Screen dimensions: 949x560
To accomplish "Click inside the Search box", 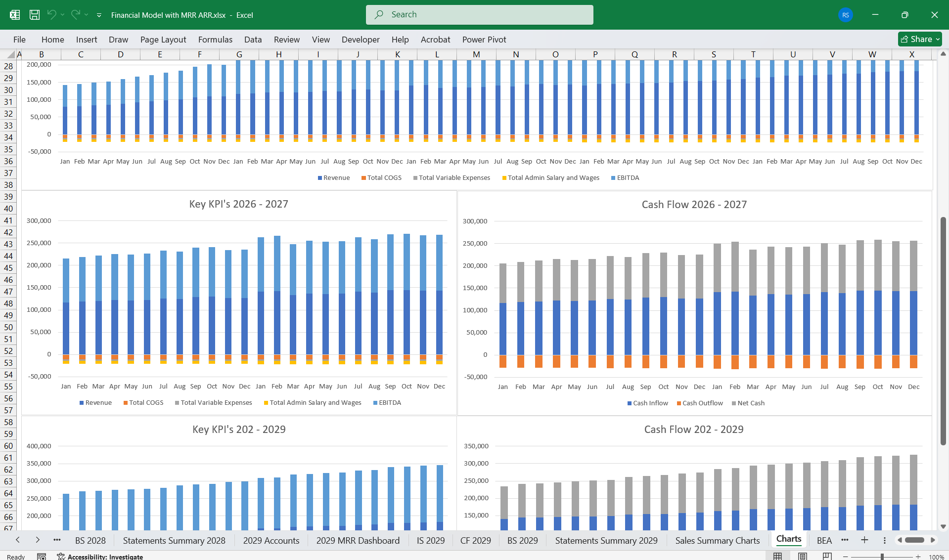I will click(x=479, y=14).
